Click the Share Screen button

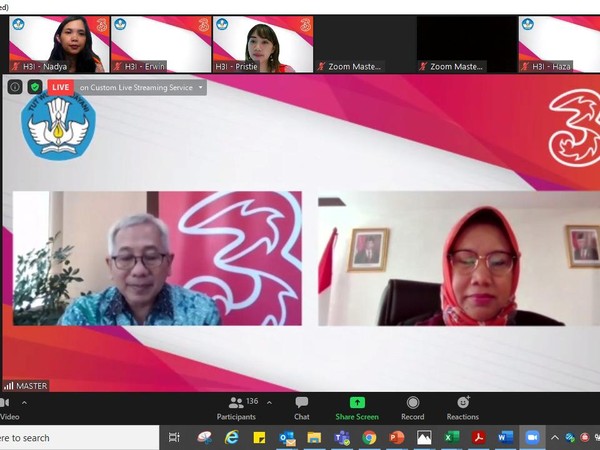point(357,409)
